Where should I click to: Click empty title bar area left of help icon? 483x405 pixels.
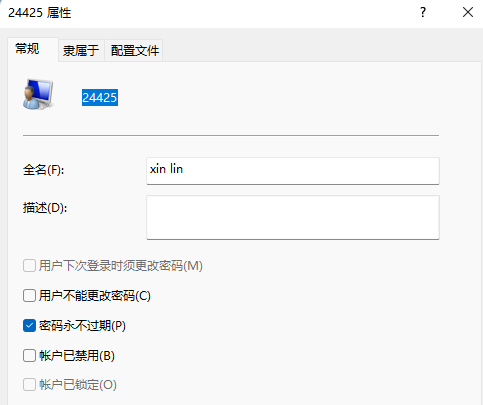[x=243, y=13]
